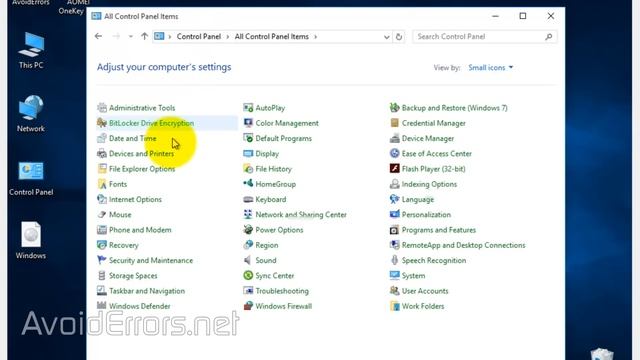Open the Work Folders link
640x360 pixels.
pyautogui.click(x=423, y=306)
